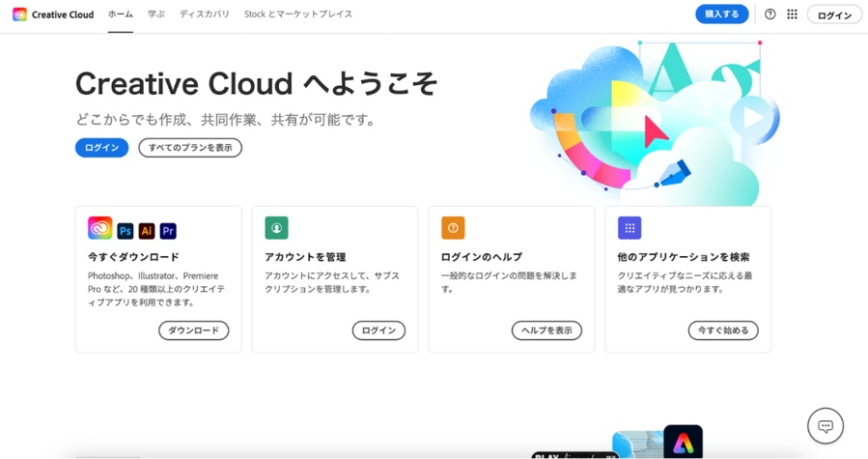Image resolution: width=868 pixels, height=459 pixels.
Task: Click the Adobe Express icon at bottom
Action: pos(684,442)
